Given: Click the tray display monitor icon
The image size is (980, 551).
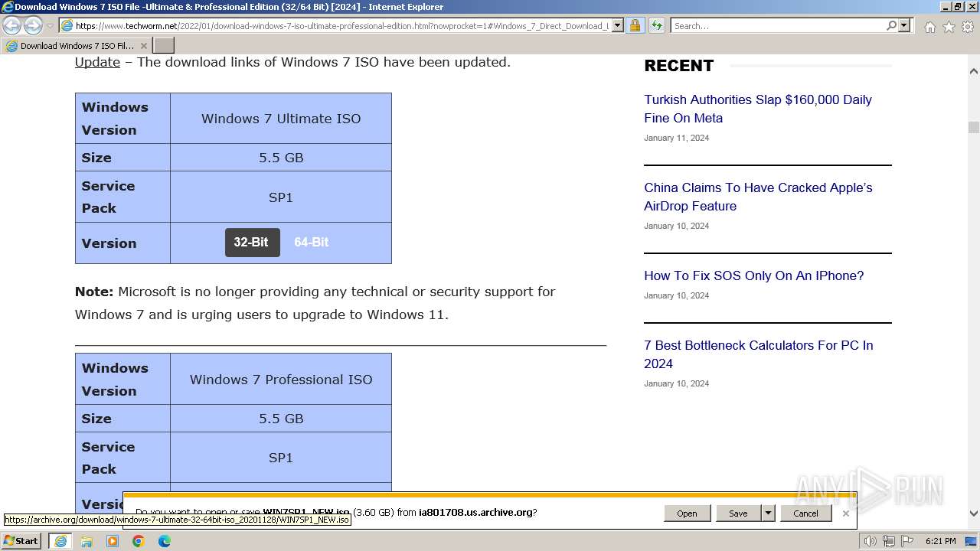Looking at the screenshot, I should tap(971, 541).
